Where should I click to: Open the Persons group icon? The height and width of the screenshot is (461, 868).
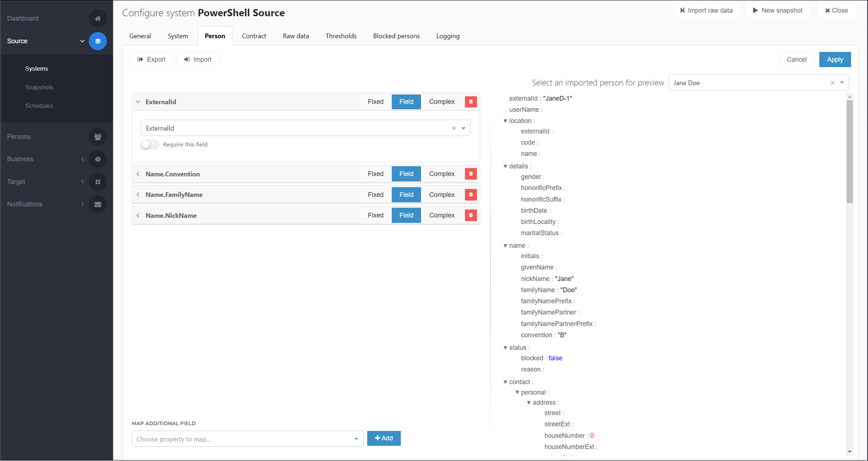pyautogui.click(x=98, y=137)
